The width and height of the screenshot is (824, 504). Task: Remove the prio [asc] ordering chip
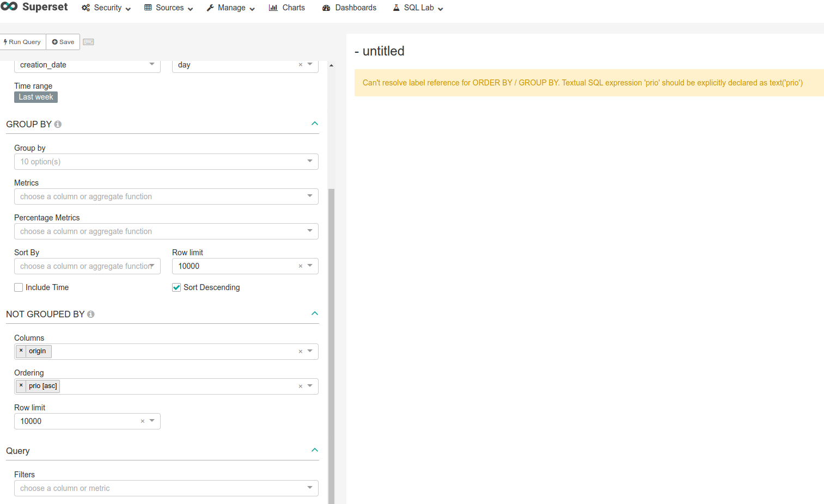click(x=21, y=386)
